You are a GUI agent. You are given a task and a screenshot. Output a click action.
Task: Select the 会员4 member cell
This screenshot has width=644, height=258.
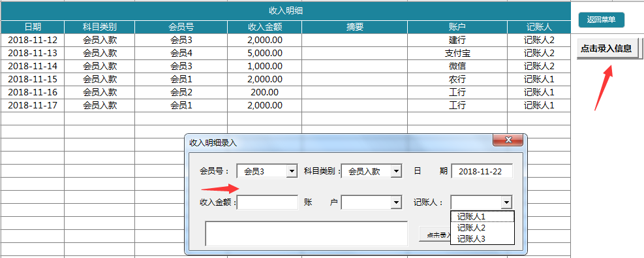coord(181,53)
